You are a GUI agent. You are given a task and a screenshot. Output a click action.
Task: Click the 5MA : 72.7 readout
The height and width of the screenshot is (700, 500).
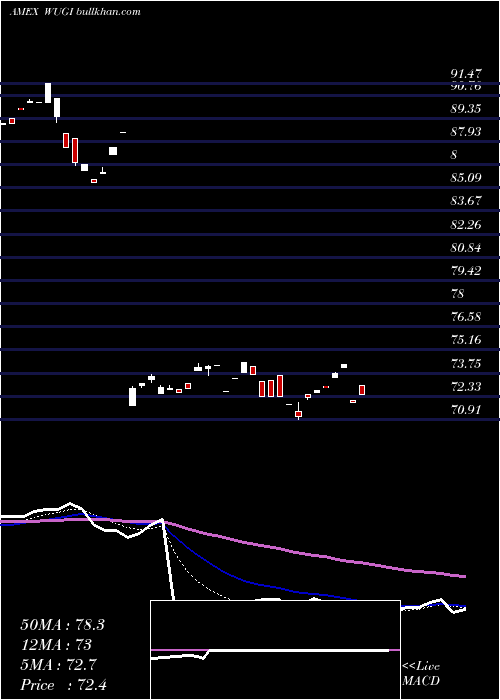point(58,665)
